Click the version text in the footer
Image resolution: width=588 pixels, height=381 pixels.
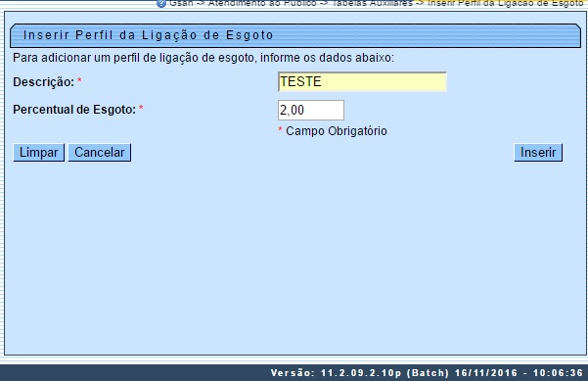(x=427, y=373)
